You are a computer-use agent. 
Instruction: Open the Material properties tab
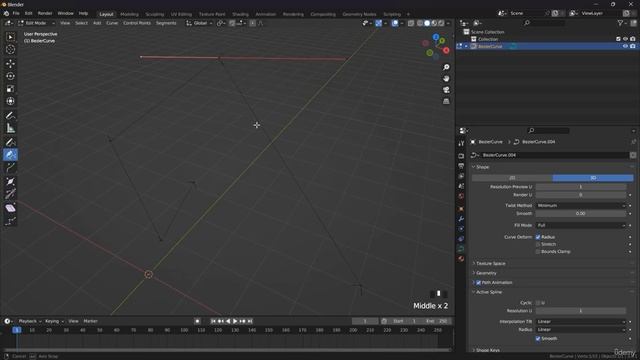(x=461, y=258)
